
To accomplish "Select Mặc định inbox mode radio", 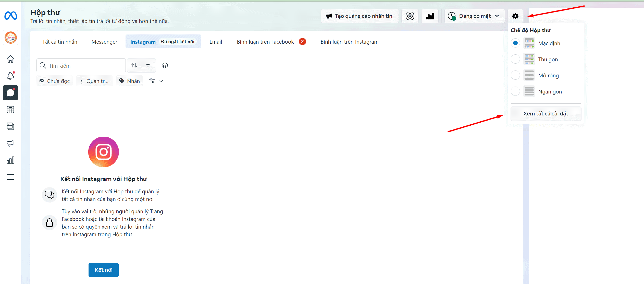I will coord(515,43).
